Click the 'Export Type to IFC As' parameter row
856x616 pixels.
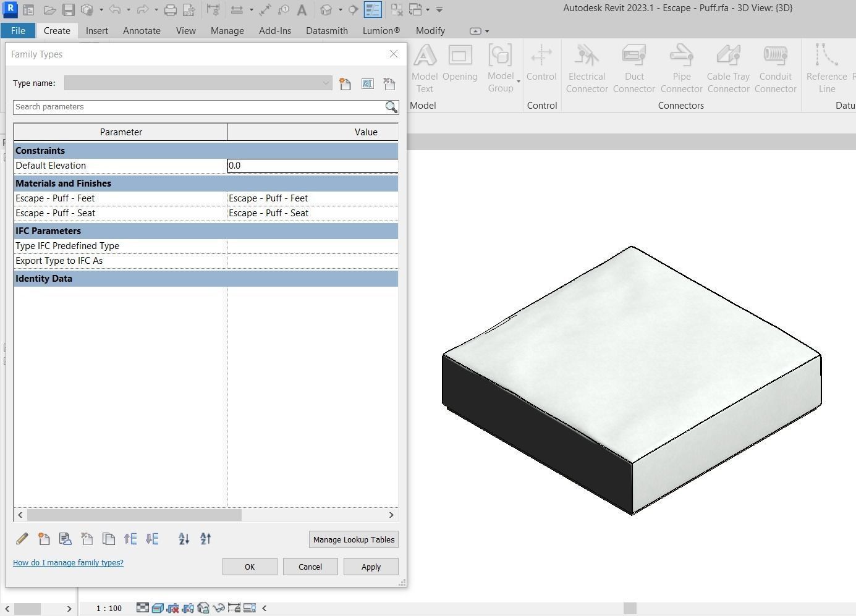point(206,261)
